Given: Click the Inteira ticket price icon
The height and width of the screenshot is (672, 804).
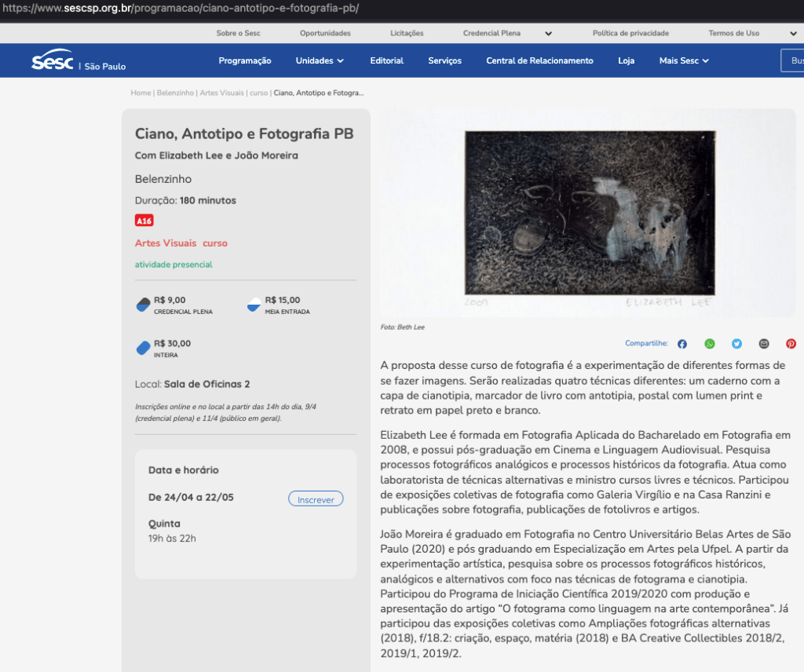Looking at the screenshot, I should click(143, 348).
